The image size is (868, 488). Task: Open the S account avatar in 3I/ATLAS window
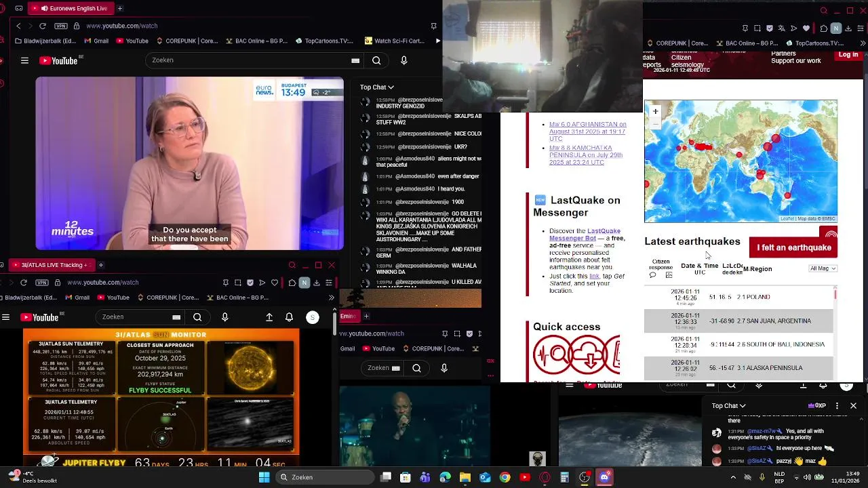313,317
